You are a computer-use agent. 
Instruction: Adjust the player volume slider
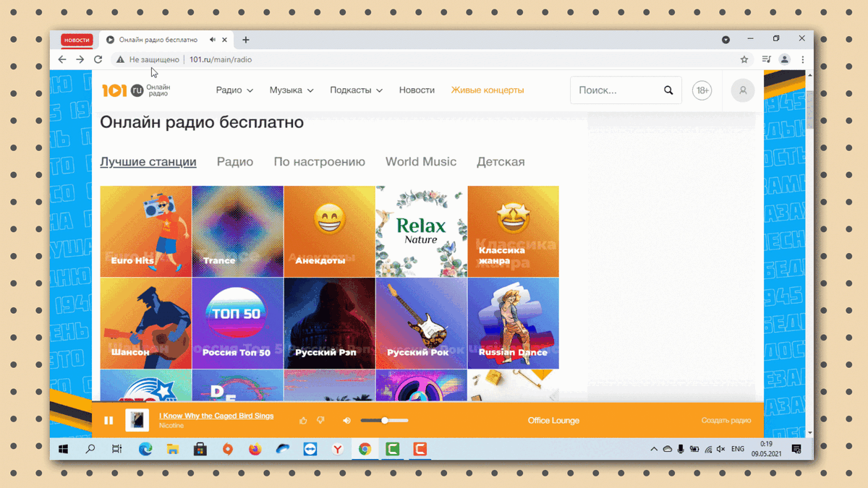click(384, 420)
